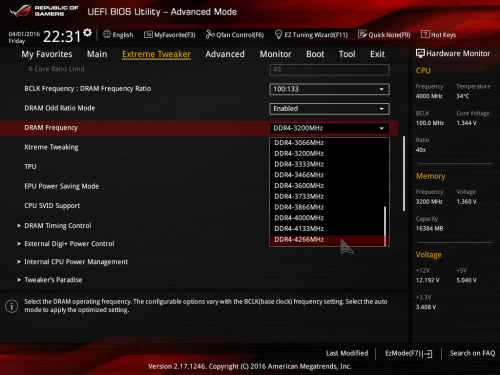500x375 pixels.
Task: Click CPU core voltage 1.344 V
Action: tap(467, 123)
